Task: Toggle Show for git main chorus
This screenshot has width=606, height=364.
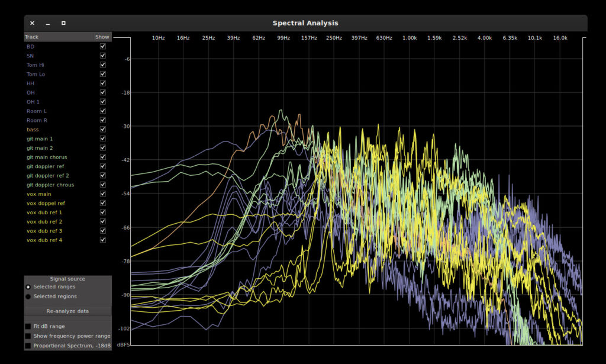Action: pyautogui.click(x=103, y=157)
